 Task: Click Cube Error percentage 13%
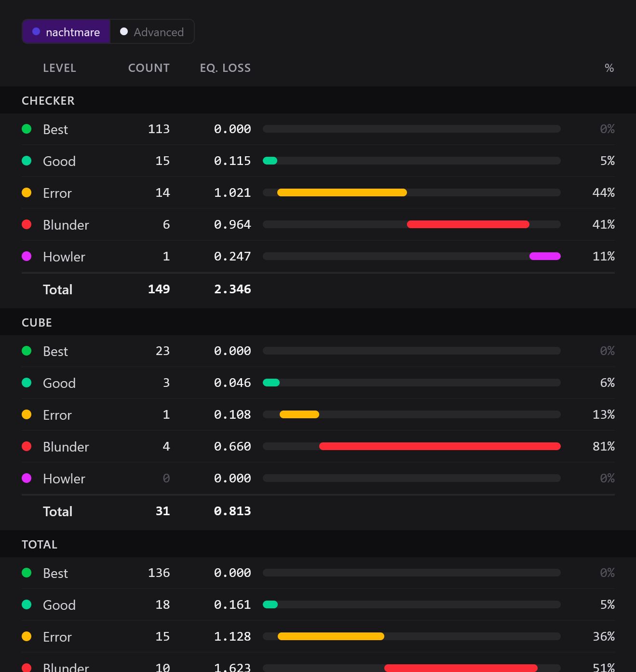point(604,414)
